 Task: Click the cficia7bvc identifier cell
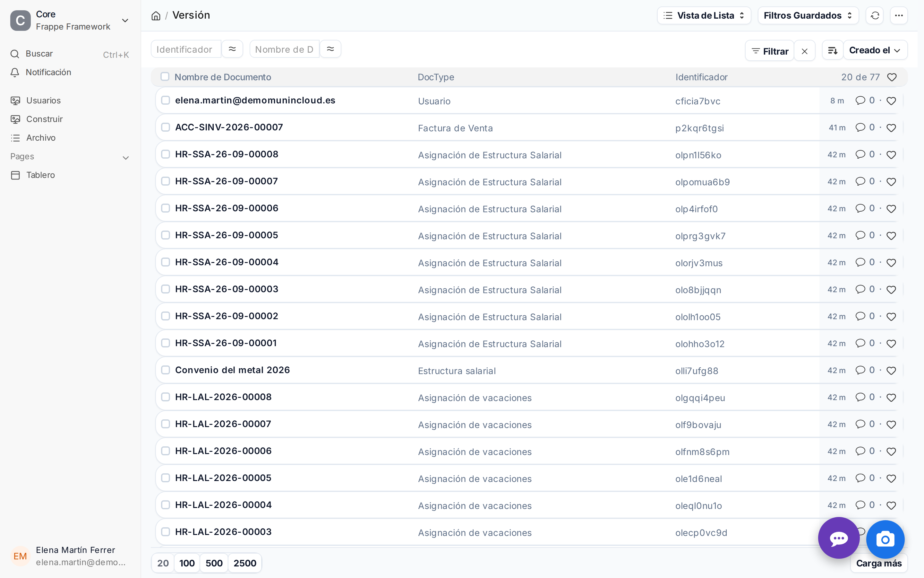(x=697, y=101)
